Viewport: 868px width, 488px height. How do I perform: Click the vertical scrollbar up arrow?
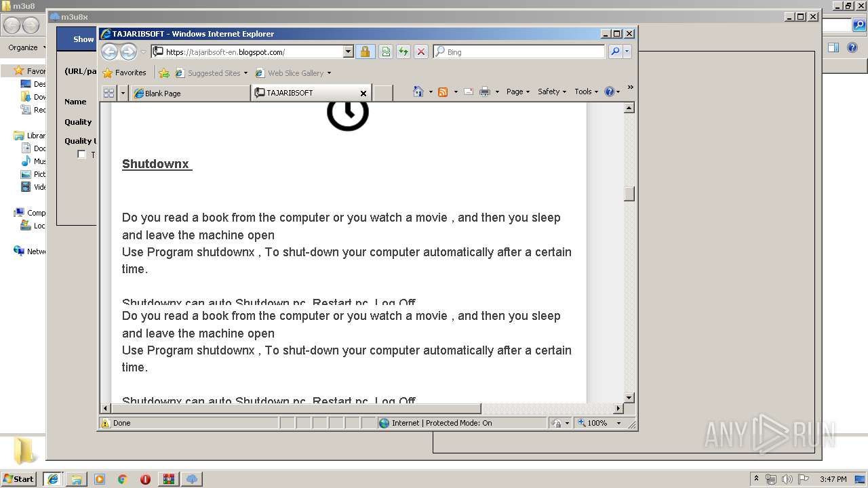click(x=629, y=108)
